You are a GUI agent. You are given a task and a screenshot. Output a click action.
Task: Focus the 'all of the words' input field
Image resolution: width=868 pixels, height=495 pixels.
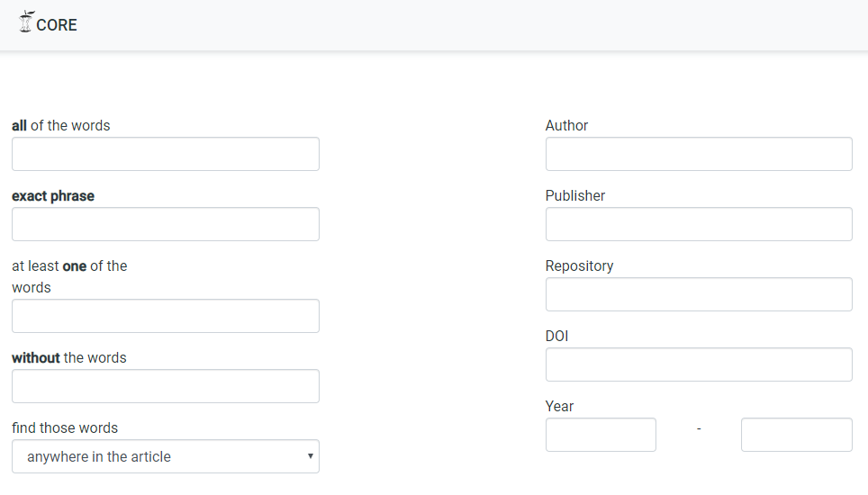click(165, 154)
